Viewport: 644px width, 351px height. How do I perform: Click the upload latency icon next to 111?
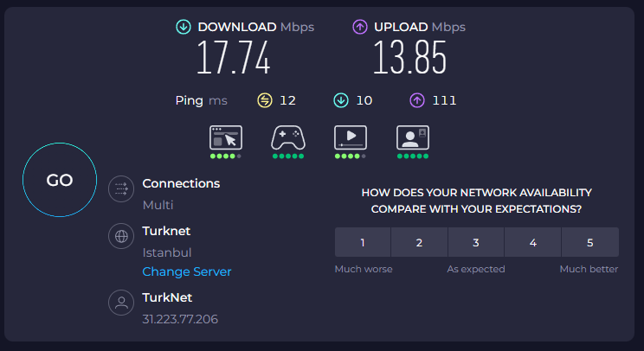pyautogui.click(x=417, y=100)
